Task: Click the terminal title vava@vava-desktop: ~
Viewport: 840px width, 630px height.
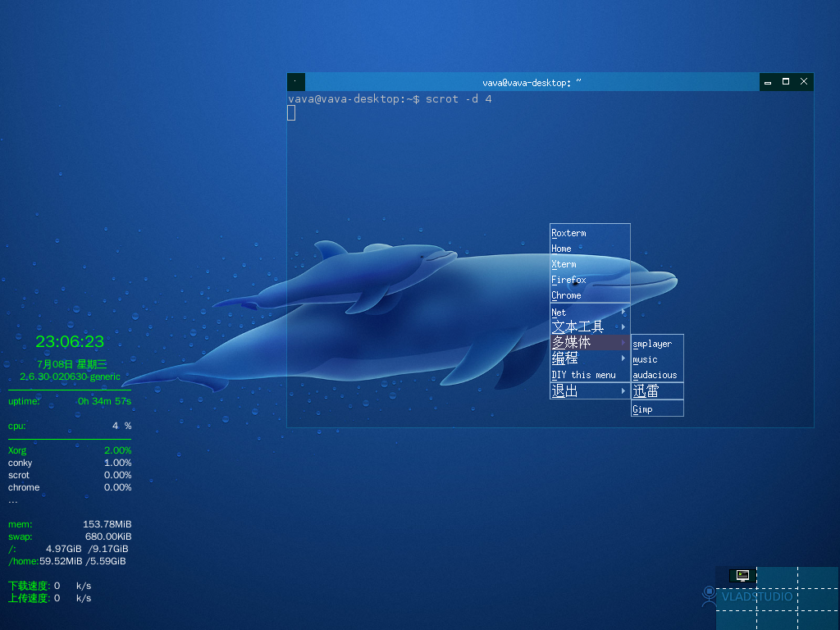Action: 532,83
